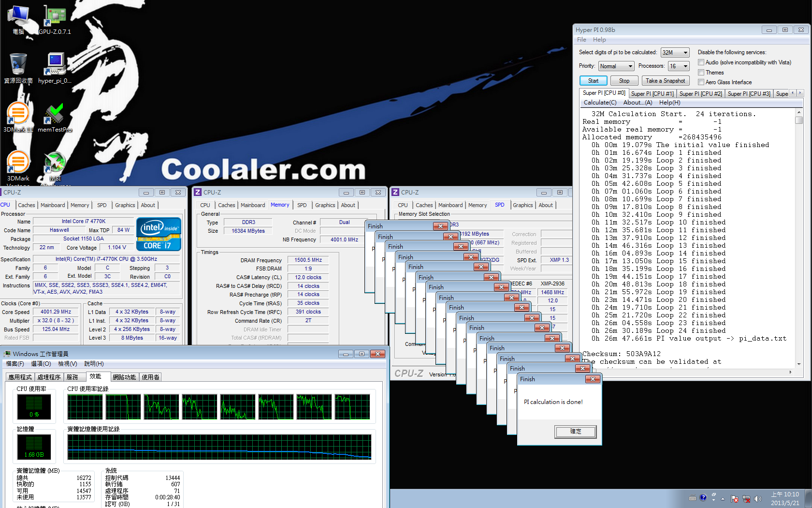Tick the Aero Glass Interface checkbox

click(x=701, y=82)
